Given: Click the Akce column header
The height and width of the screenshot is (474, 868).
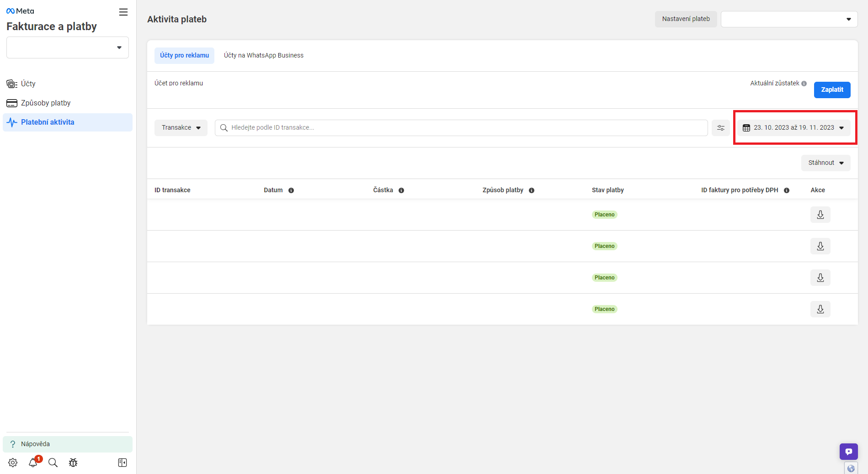Looking at the screenshot, I should click(x=818, y=190).
